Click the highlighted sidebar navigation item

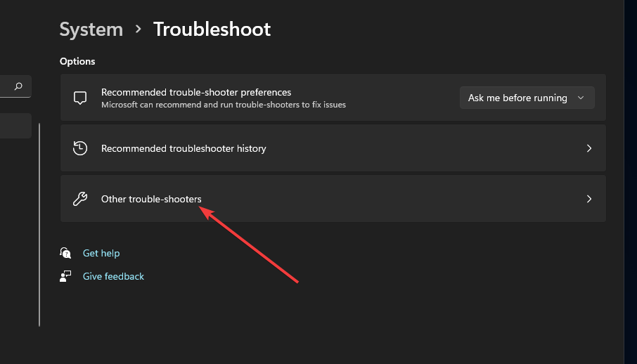tap(15, 126)
